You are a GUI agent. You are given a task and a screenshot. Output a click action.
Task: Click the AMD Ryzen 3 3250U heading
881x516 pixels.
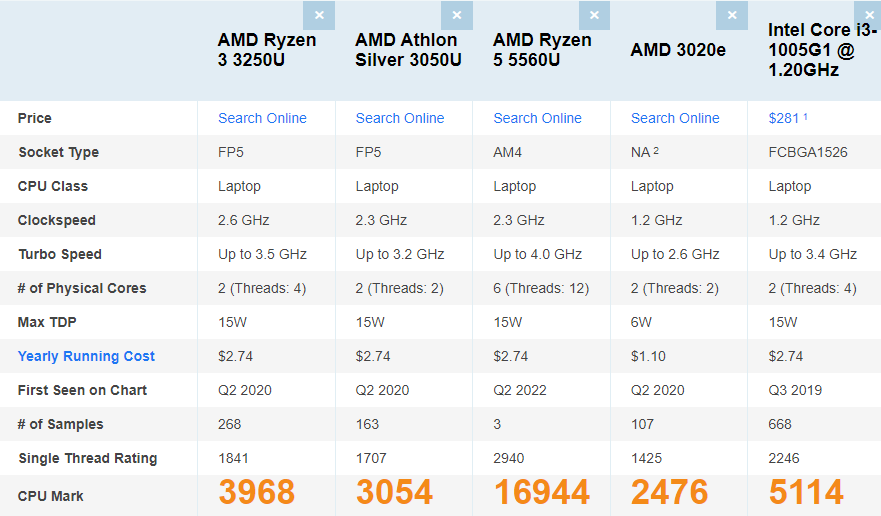click(267, 50)
